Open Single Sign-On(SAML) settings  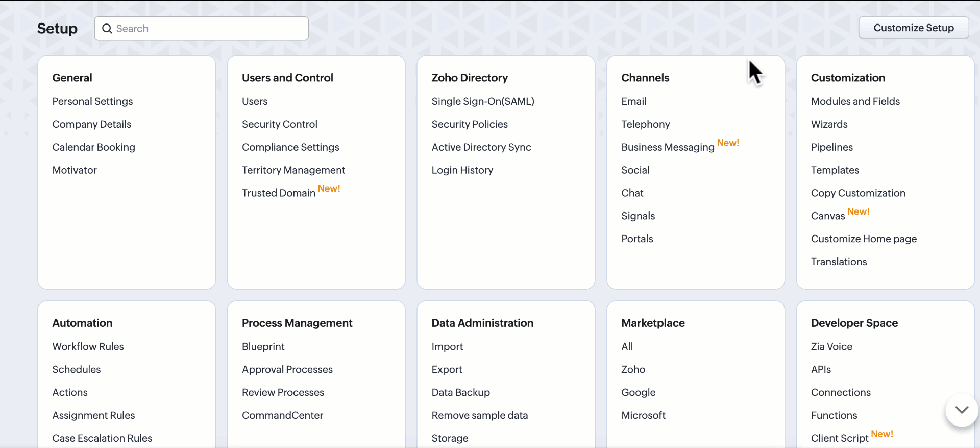coord(482,101)
